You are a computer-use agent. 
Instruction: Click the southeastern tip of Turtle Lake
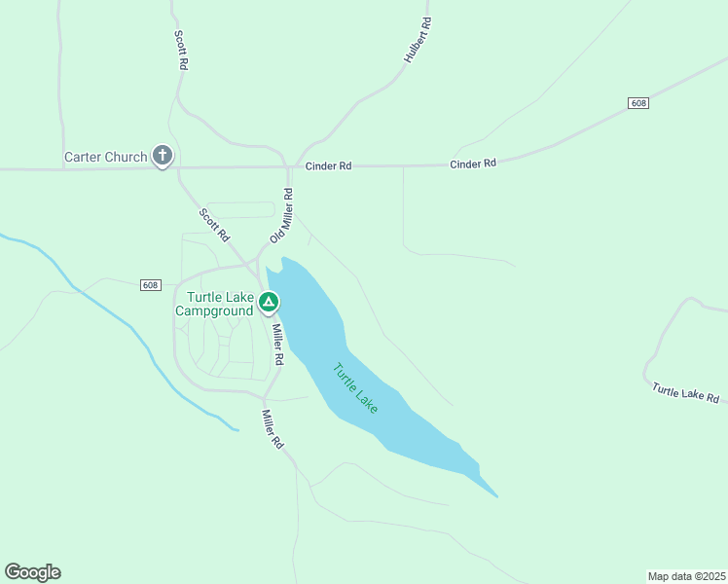[495, 494]
